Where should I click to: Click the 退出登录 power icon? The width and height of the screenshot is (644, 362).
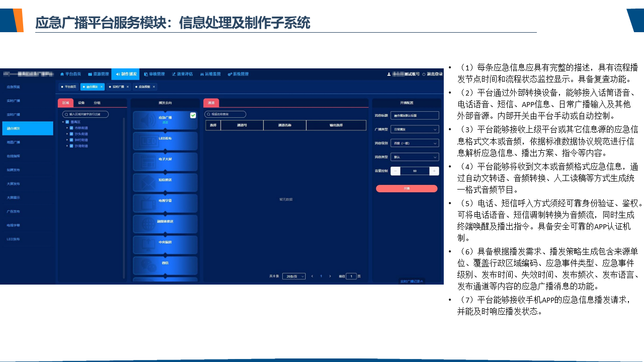pos(424,74)
